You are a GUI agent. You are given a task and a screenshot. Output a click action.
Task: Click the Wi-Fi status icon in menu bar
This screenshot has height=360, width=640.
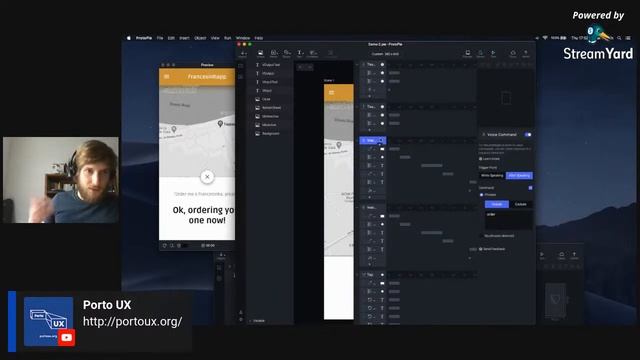coord(544,38)
